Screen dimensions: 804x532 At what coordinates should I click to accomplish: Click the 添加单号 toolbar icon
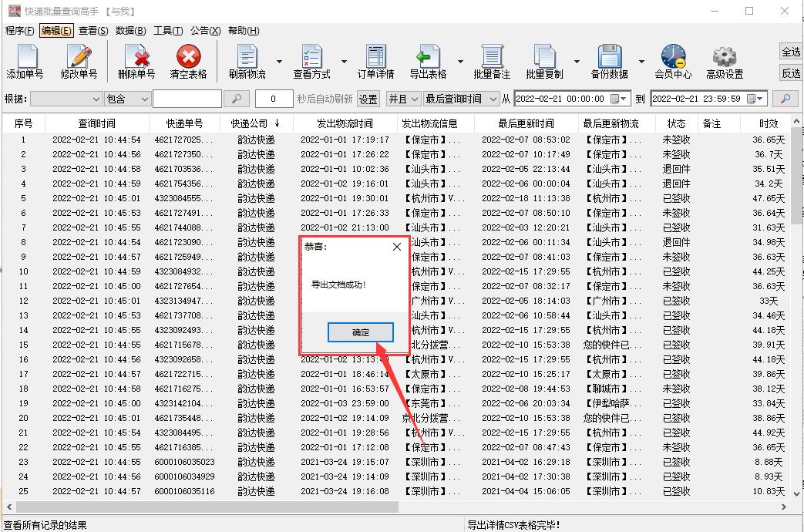25,61
